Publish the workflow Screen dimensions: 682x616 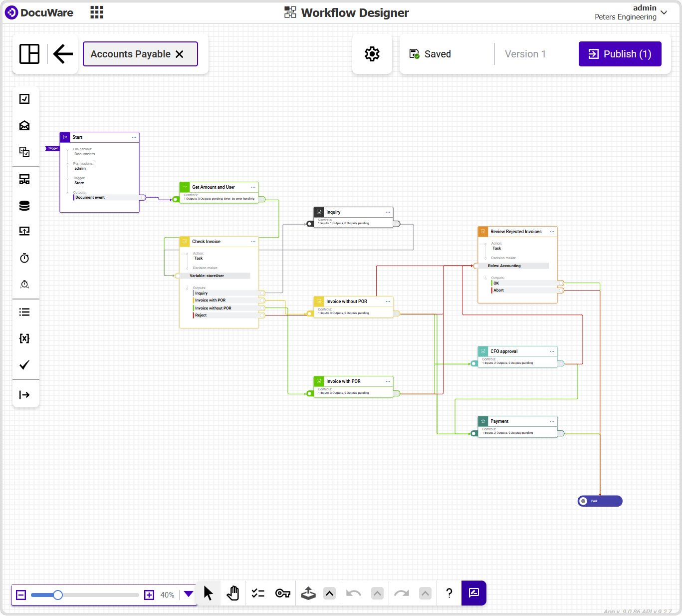pos(620,54)
